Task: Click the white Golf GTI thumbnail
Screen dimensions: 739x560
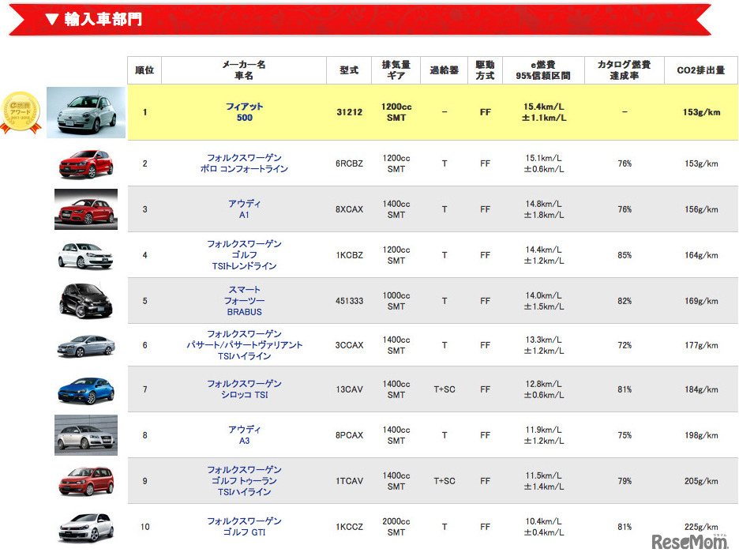Action: point(86,527)
